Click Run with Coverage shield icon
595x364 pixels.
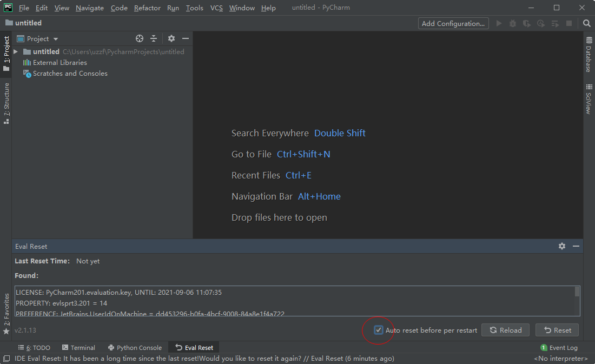tap(527, 24)
